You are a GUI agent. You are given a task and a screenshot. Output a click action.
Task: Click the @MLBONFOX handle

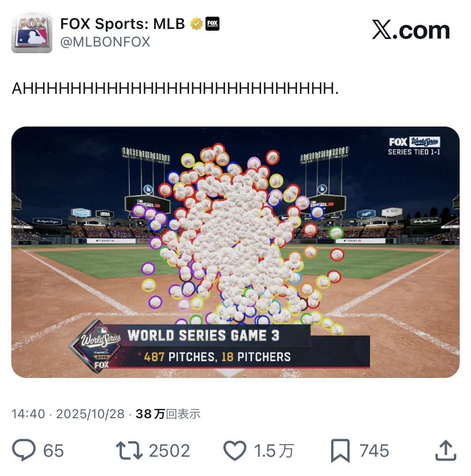106,42
